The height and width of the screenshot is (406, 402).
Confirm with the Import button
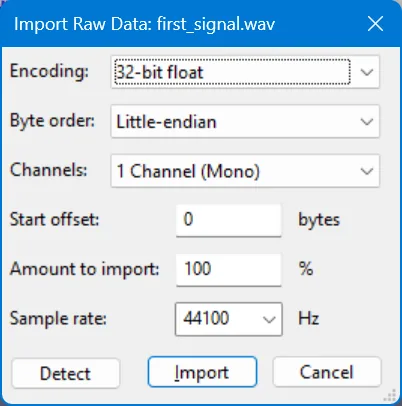202,372
